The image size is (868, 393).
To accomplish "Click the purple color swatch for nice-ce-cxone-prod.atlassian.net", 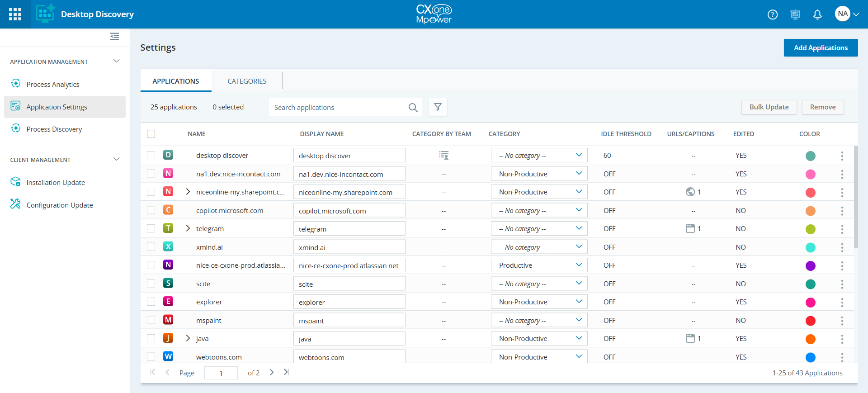I will tap(810, 265).
